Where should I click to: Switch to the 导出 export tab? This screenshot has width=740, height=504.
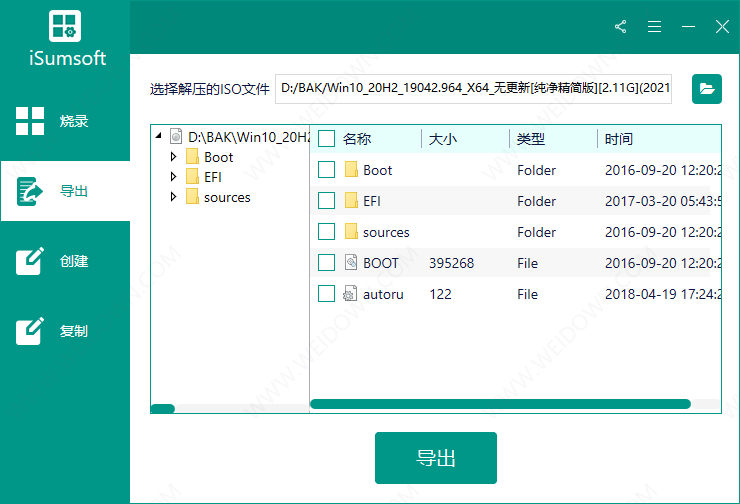coord(65,191)
